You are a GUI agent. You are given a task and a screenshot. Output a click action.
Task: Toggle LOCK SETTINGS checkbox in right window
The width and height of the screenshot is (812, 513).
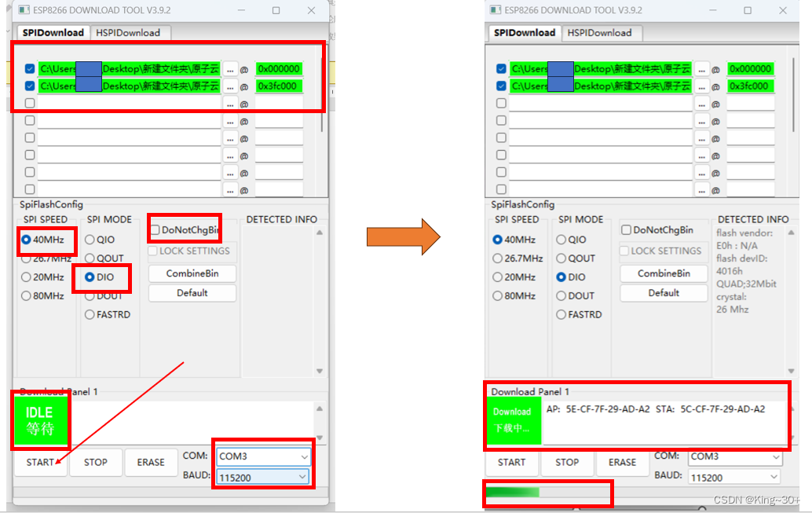tap(624, 251)
